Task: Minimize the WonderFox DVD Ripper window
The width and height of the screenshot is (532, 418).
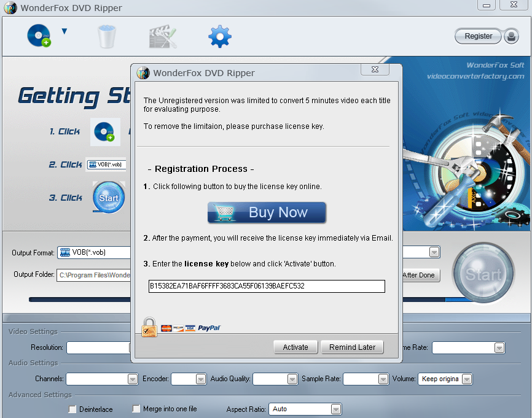Action: click(x=486, y=6)
